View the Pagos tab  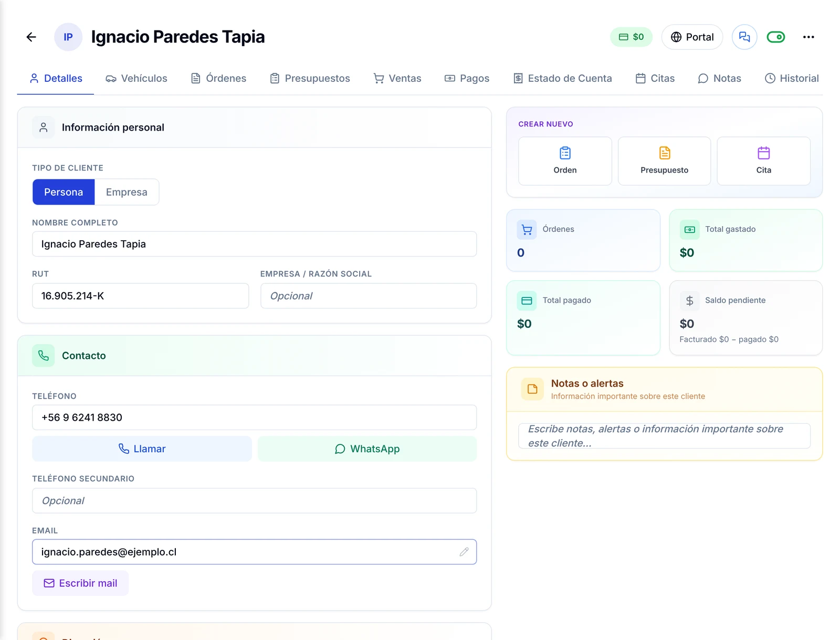(467, 78)
